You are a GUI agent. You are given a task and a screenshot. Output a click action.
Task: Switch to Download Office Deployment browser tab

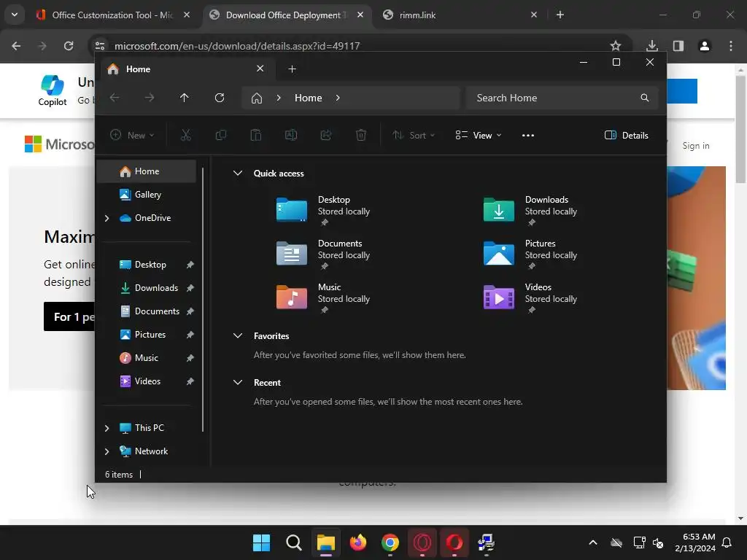click(287, 15)
